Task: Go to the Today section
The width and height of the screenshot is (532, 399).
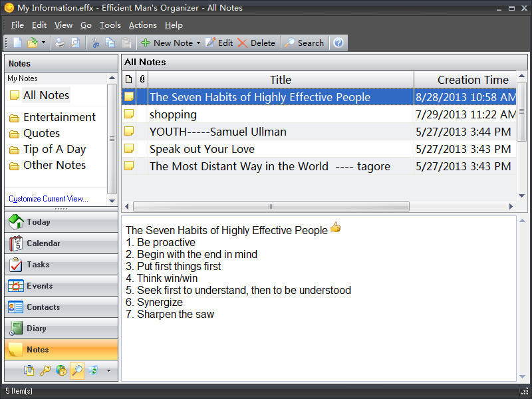Action: (x=61, y=222)
